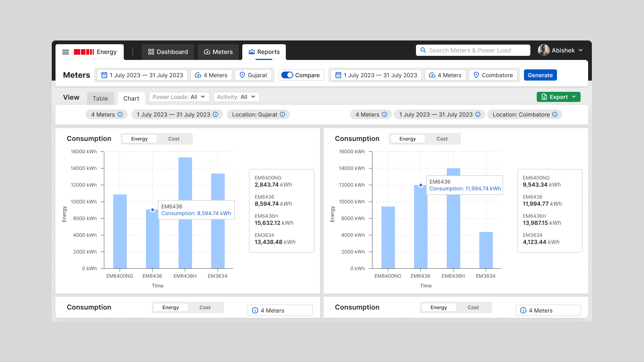The image size is (644, 362).
Task: Enable the Compare toggle
Action: (x=287, y=75)
